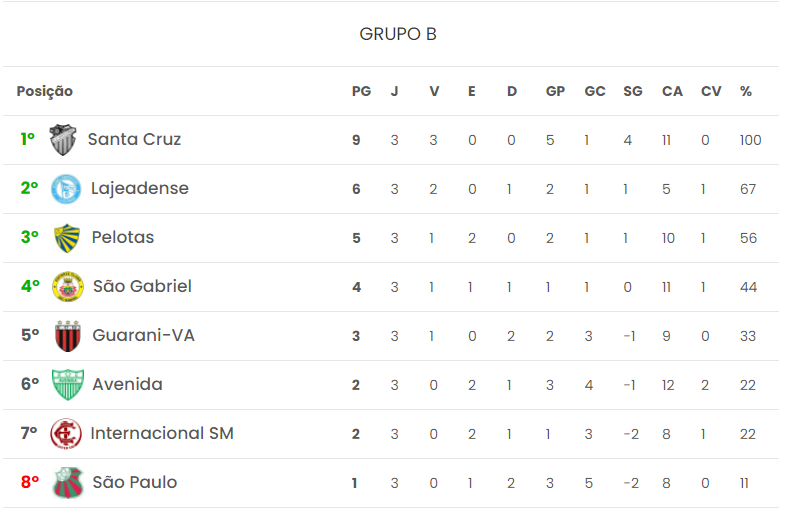Click the Lajeadense team crest
787x513 pixels.
pyautogui.click(x=66, y=189)
